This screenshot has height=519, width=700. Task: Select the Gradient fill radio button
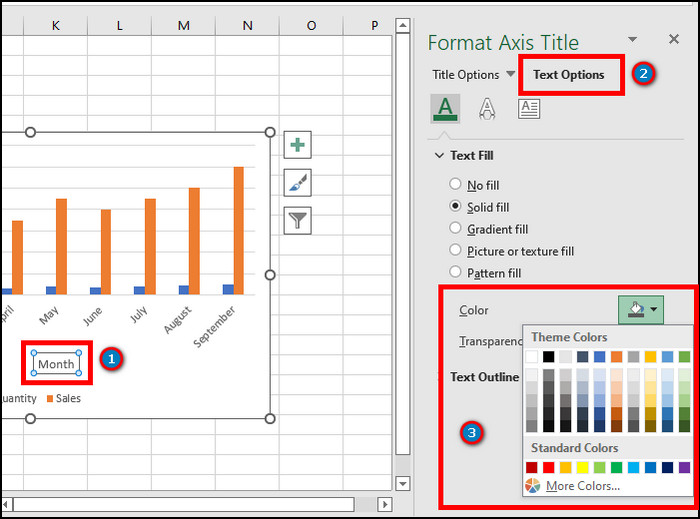pyautogui.click(x=455, y=228)
